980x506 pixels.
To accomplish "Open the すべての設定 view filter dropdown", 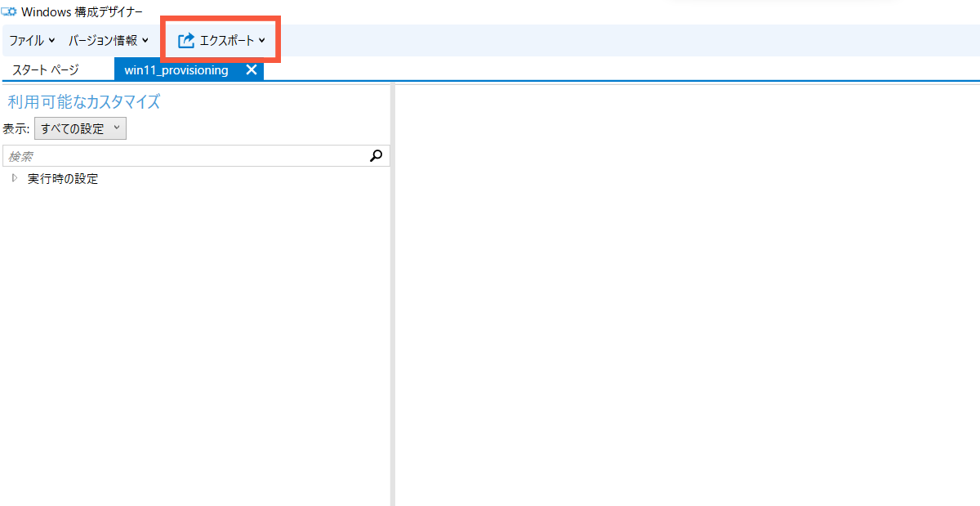I will (x=79, y=128).
